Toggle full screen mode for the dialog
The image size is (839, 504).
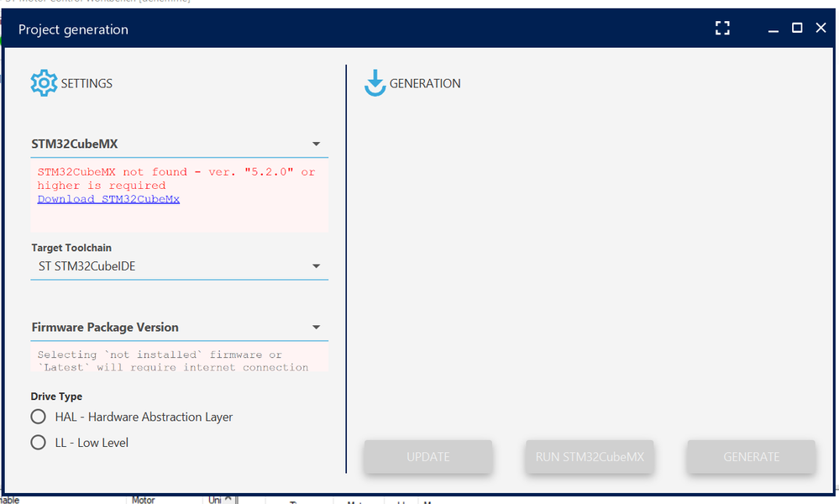(722, 29)
